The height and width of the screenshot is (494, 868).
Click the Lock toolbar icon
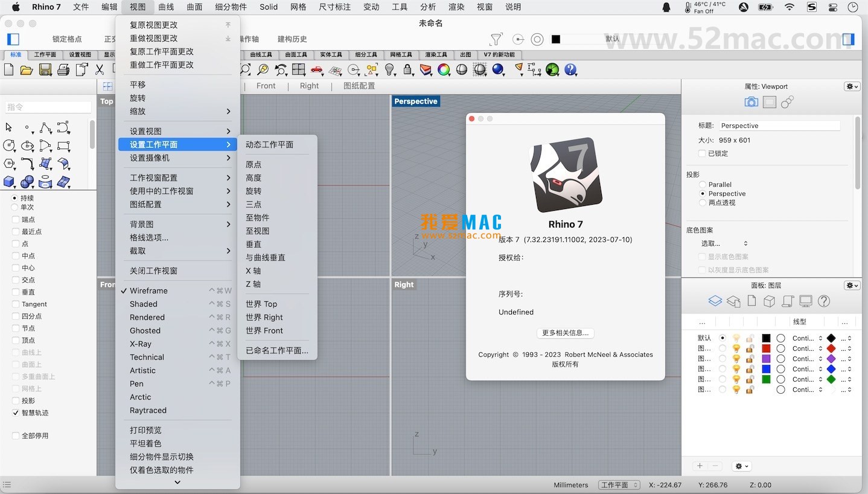pos(407,69)
